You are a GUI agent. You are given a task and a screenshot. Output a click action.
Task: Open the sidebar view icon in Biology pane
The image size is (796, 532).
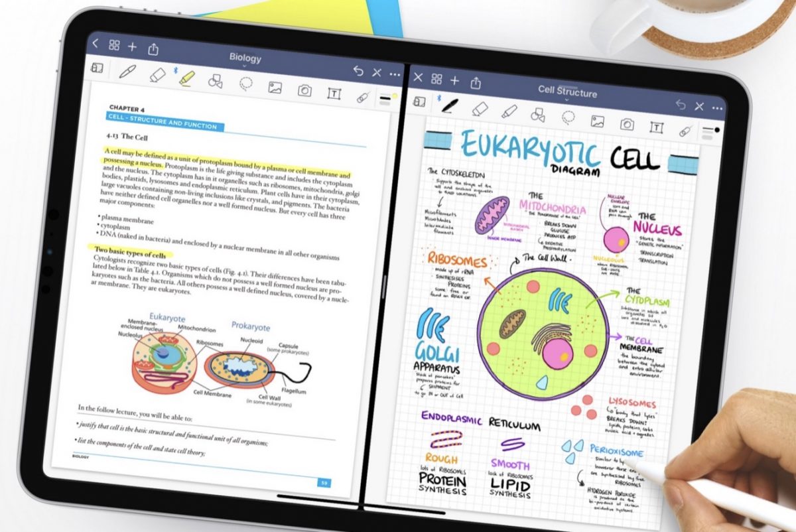pyautogui.click(x=97, y=68)
